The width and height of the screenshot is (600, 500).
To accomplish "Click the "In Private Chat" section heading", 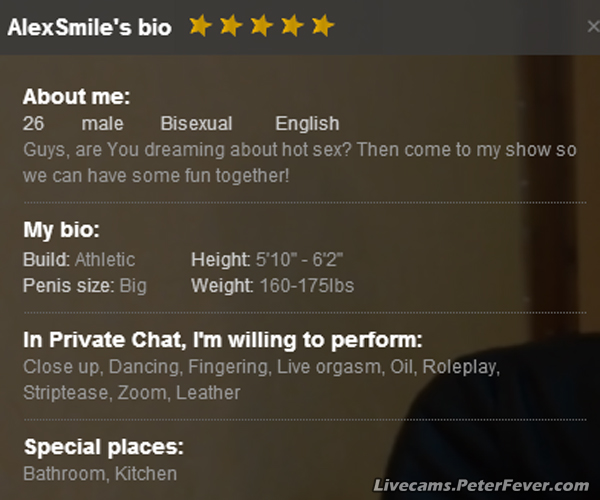I will [223, 339].
